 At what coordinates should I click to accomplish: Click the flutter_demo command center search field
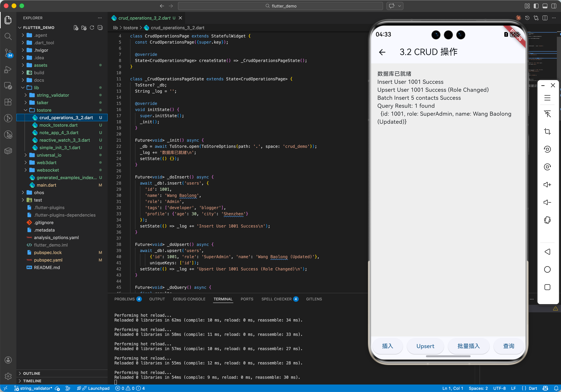[x=280, y=6]
